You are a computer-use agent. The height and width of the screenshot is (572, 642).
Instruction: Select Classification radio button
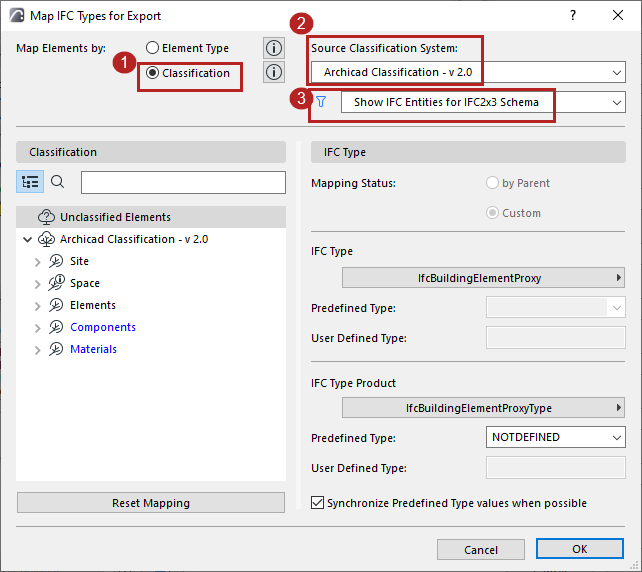coord(152,73)
